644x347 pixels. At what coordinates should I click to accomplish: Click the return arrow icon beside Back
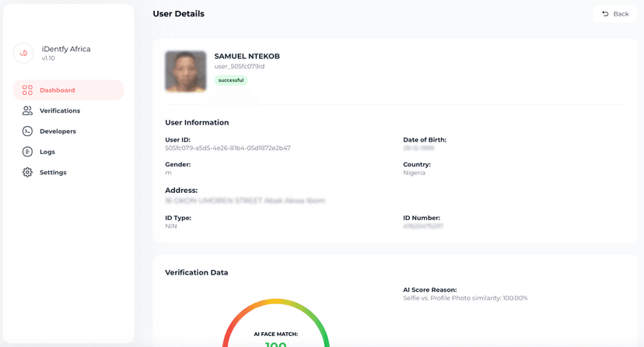605,14
